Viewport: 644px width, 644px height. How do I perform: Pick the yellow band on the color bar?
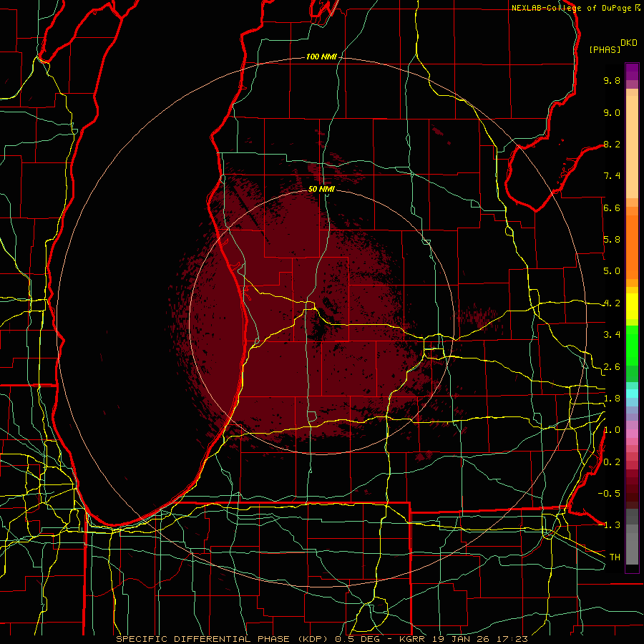click(632, 306)
